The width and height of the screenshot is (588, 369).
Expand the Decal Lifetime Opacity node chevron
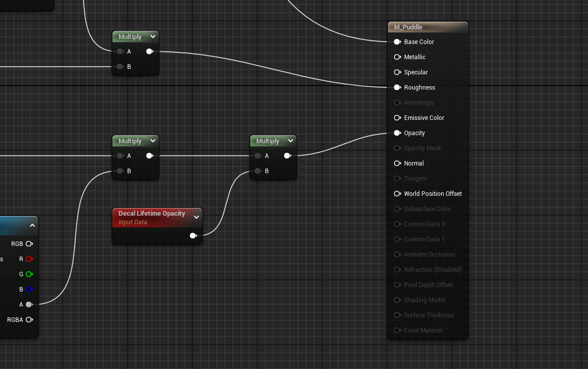[197, 217]
